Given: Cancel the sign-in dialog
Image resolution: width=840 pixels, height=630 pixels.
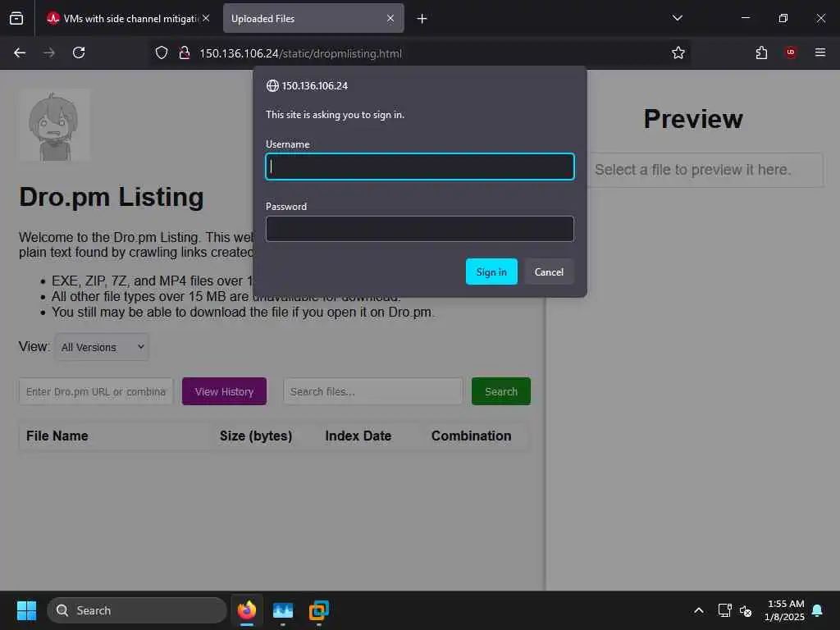Looking at the screenshot, I should click(x=549, y=272).
